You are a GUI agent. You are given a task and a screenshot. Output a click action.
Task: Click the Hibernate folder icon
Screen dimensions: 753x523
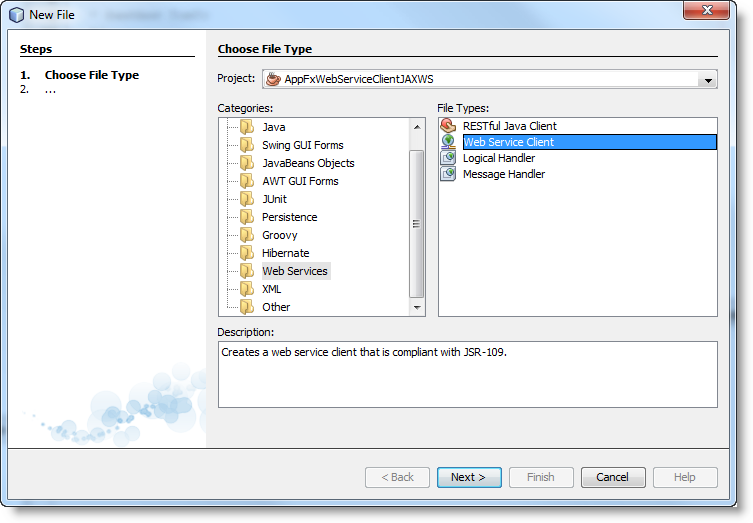[x=247, y=253]
